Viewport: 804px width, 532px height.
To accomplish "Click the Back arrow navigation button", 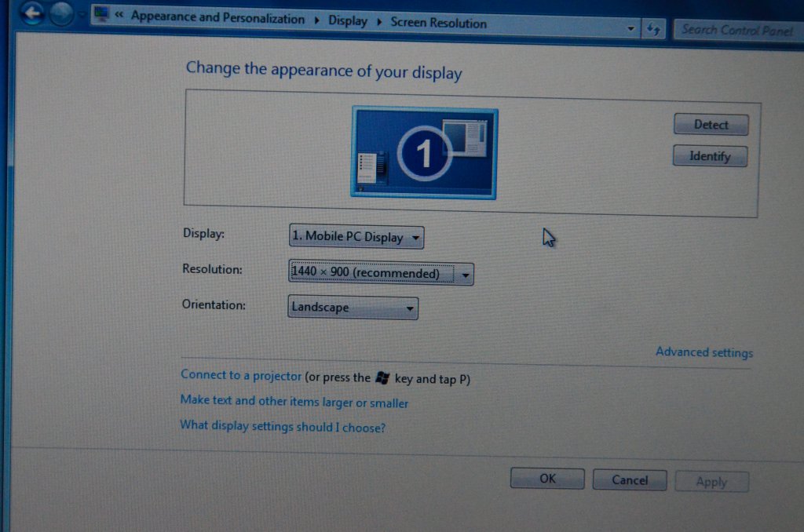I will point(33,13).
